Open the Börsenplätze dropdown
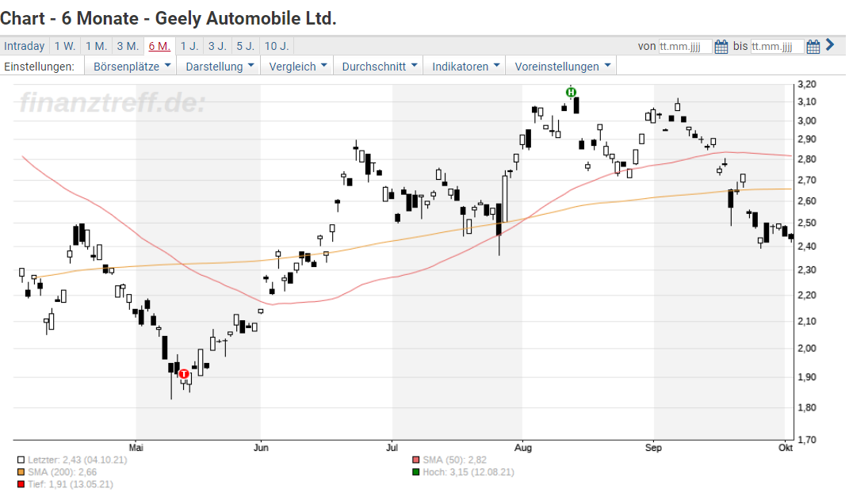 point(132,67)
